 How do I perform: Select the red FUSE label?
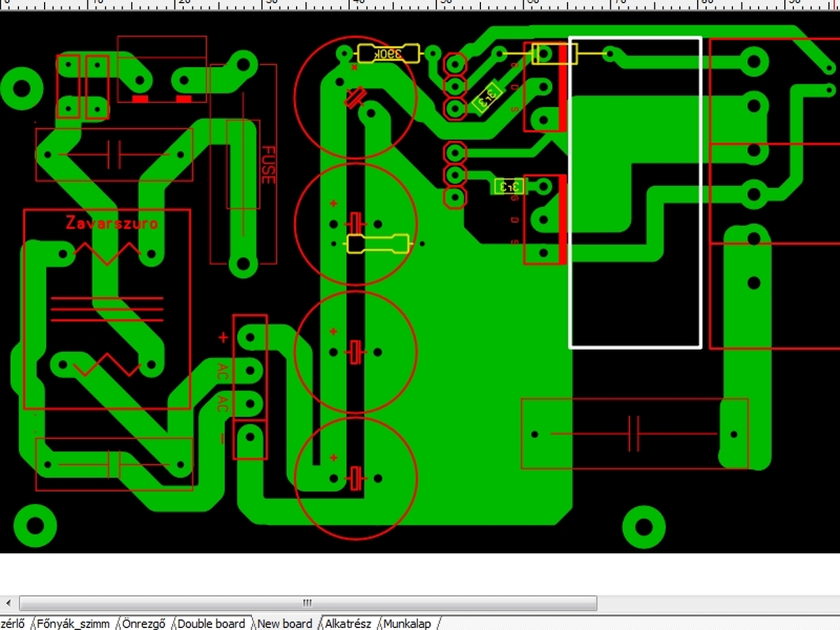(268, 165)
